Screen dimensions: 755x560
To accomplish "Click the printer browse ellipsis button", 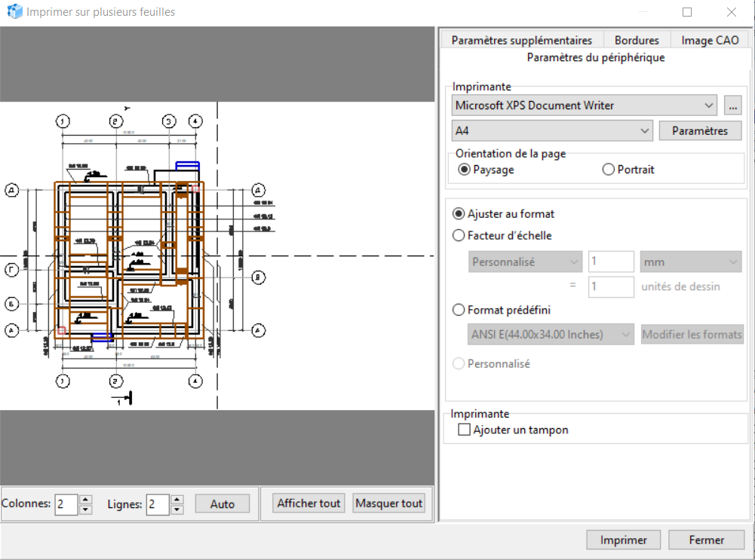I will 732,106.
